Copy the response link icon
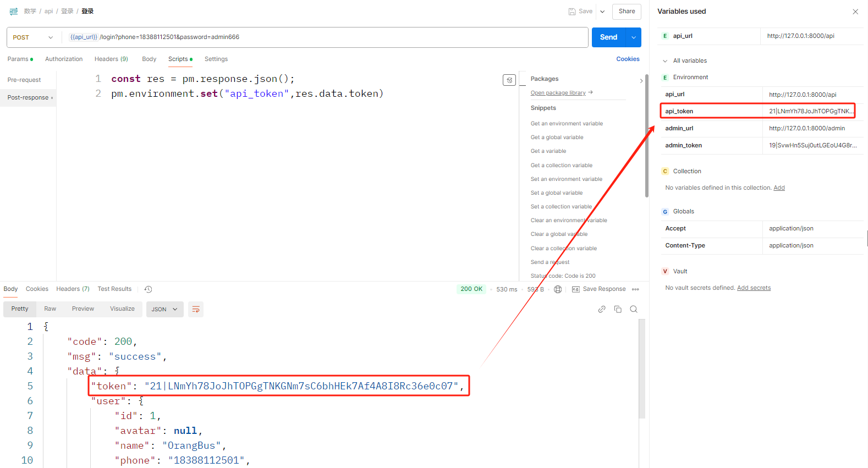Screen dimensions: 868x468 (x=602, y=310)
